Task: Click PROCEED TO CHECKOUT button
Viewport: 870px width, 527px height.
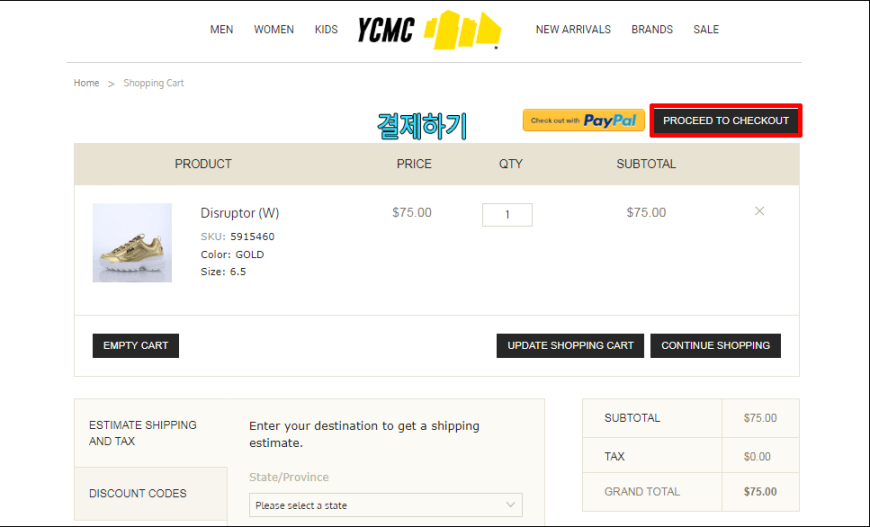Action: 726,120
